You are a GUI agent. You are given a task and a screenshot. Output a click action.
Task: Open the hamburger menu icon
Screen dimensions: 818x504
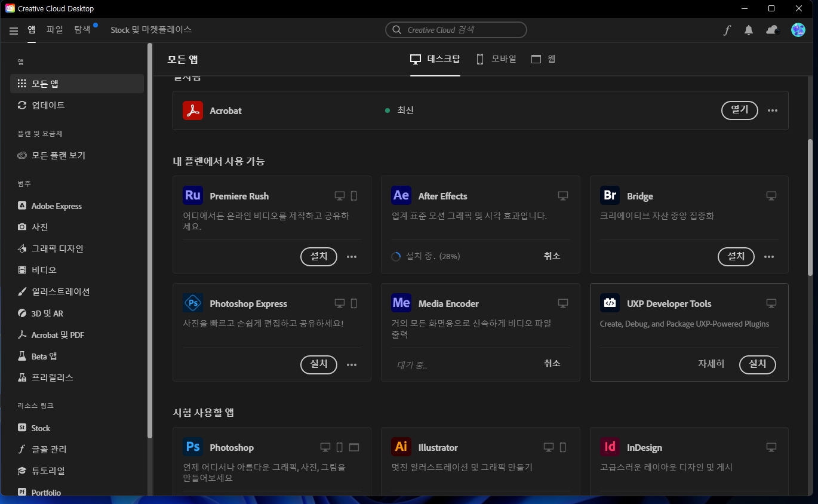tap(14, 30)
